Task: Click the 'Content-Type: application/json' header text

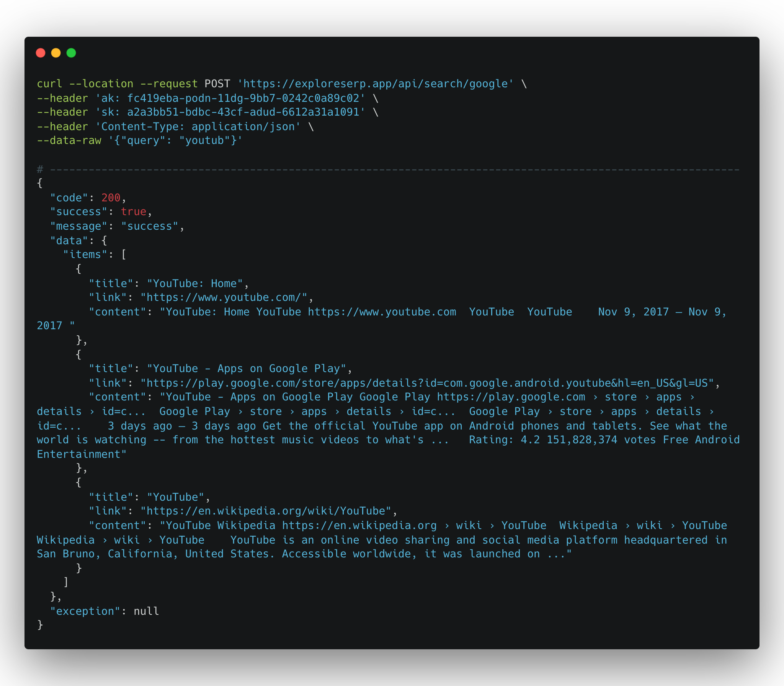Action: click(x=198, y=127)
